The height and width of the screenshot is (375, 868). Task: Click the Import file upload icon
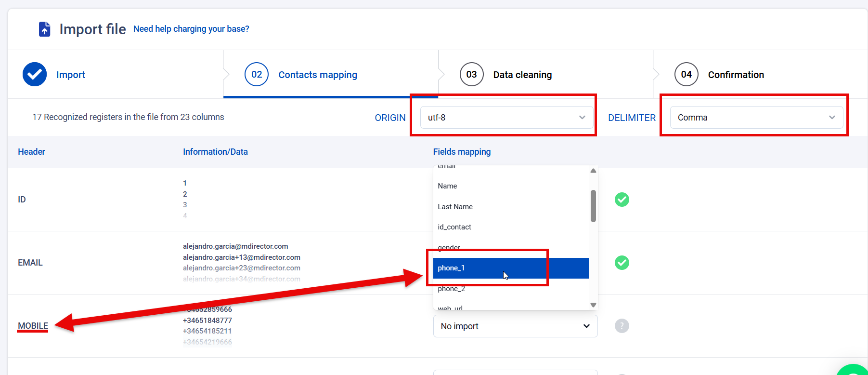pyautogui.click(x=44, y=29)
